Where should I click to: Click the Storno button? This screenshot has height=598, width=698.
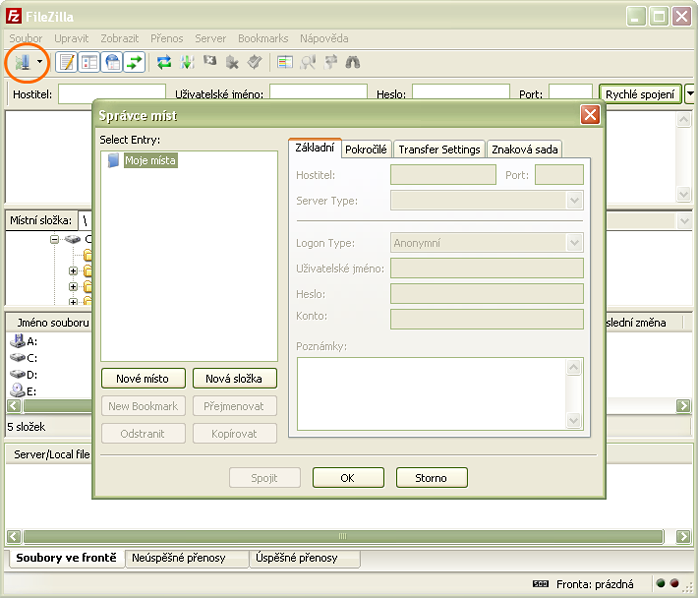(431, 478)
